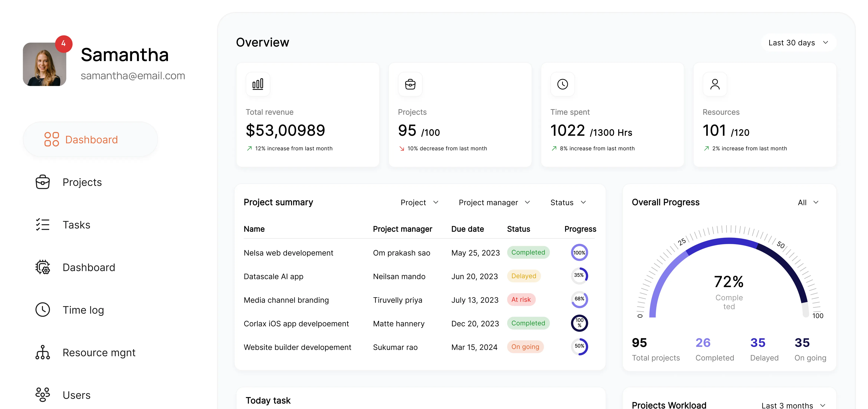Click the Delayed status badge for Datascale AI app
Image resolution: width=868 pixels, height=409 pixels.
[524, 276]
